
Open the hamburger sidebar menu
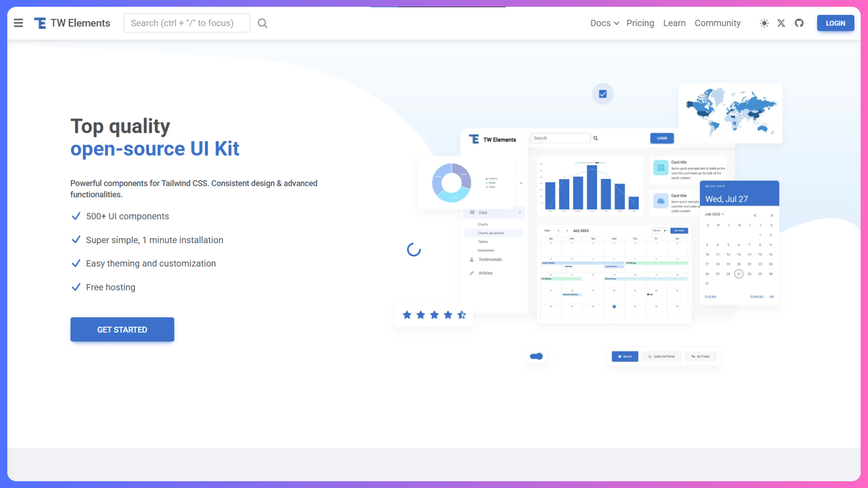click(18, 23)
